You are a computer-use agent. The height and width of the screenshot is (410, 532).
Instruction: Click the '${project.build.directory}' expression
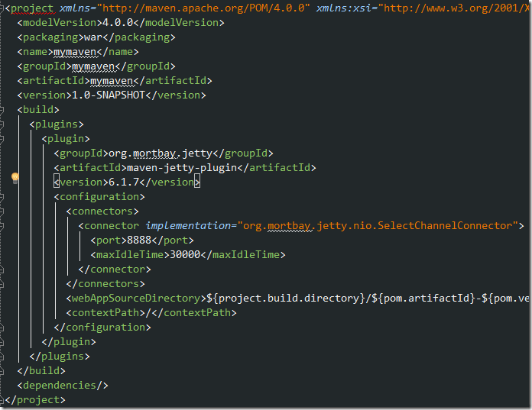[x=285, y=299]
